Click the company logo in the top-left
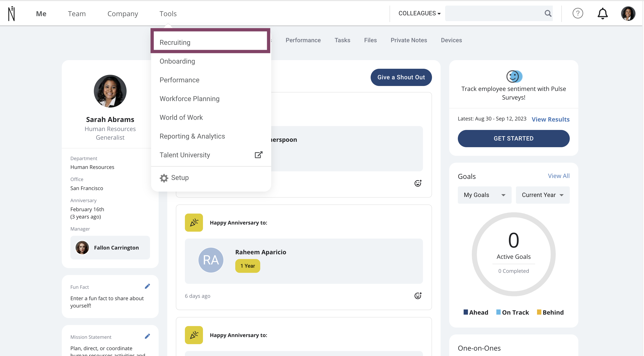This screenshot has width=644, height=356. click(x=11, y=14)
